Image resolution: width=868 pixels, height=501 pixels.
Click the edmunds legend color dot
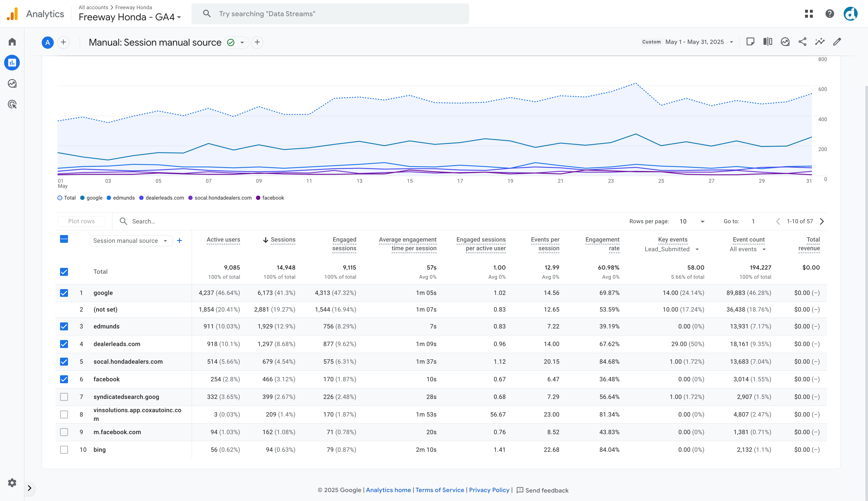tap(109, 198)
